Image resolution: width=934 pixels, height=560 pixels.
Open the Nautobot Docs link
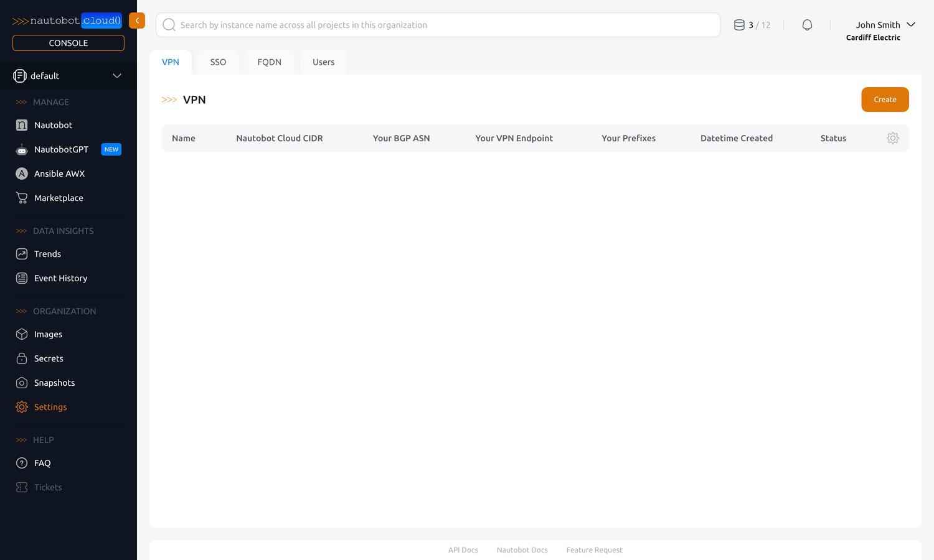click(522, 549)
